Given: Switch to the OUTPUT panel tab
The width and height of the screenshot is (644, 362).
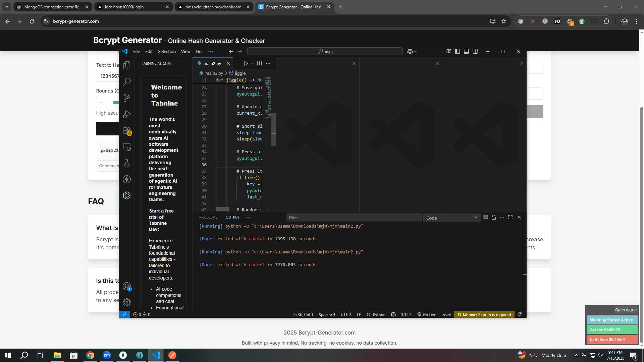Looking at the screenshot, I should 232,217.
